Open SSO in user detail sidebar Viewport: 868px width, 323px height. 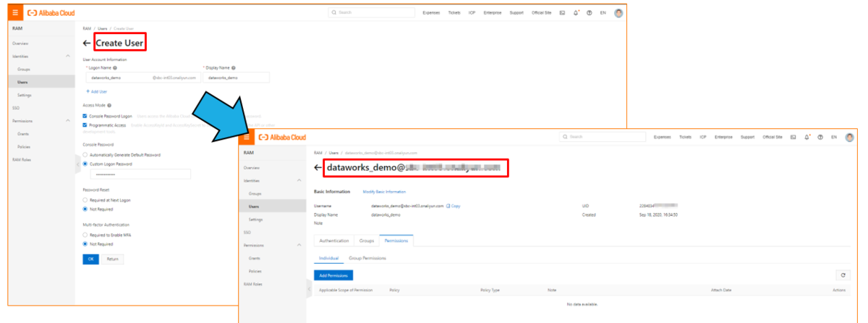click(247, 232)
